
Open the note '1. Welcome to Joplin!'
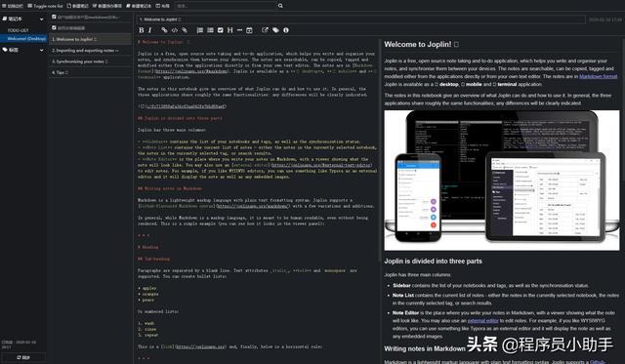[90, 39]
